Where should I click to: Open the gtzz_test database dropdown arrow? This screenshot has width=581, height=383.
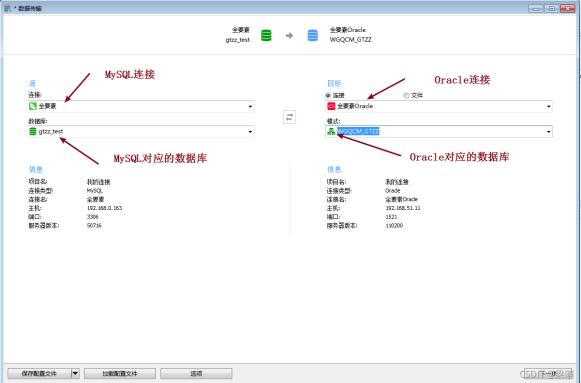[x=250, y=132]
